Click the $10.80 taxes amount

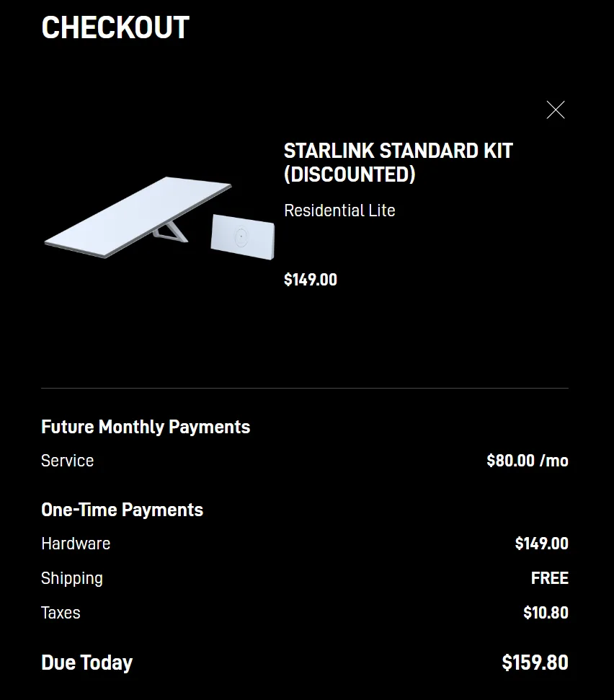tap(546, 613)
